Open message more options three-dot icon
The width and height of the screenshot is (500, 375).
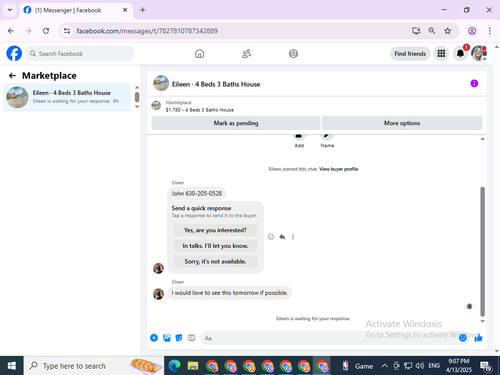coord(293,237)
